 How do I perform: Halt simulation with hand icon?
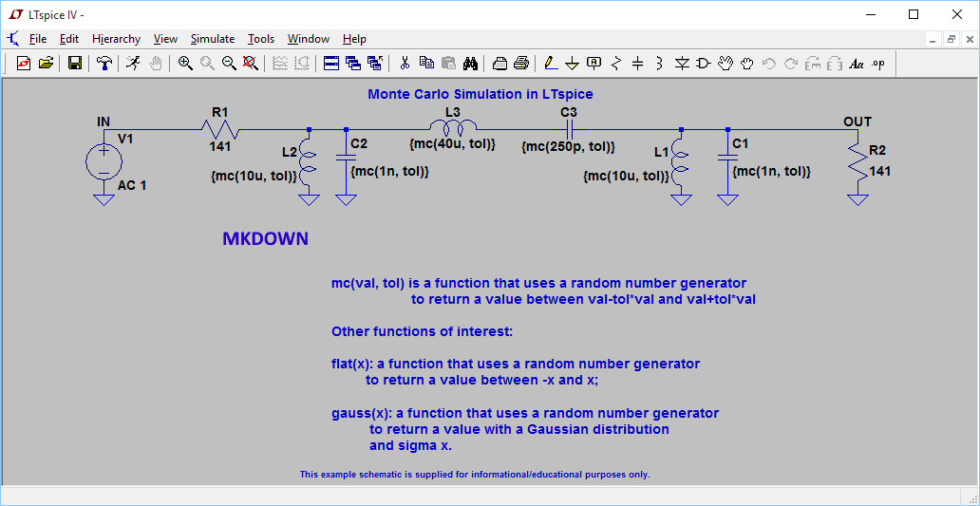click(156, 63)
